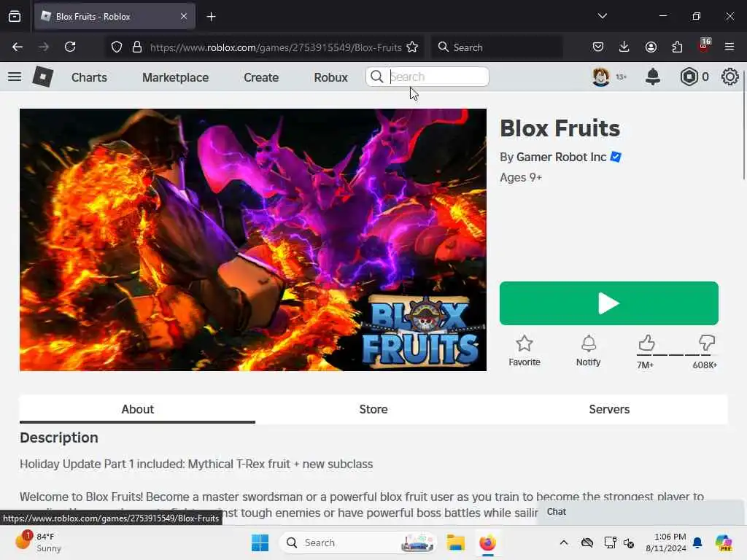Image resolution: width=747 pixels, height=560 pixels.
Task: View site security padlock information
Action: 137,47
